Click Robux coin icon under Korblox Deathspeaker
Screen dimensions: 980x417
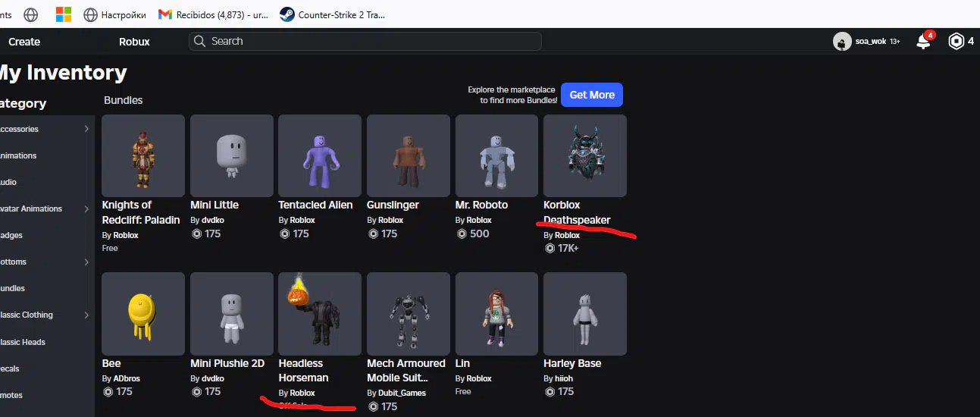pos(549,248)
